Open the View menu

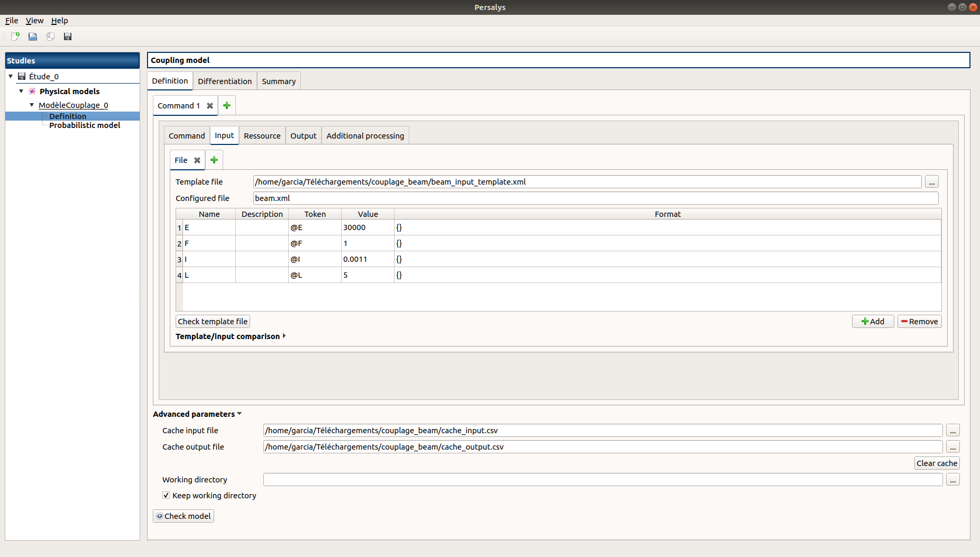[x=34, y=21]
